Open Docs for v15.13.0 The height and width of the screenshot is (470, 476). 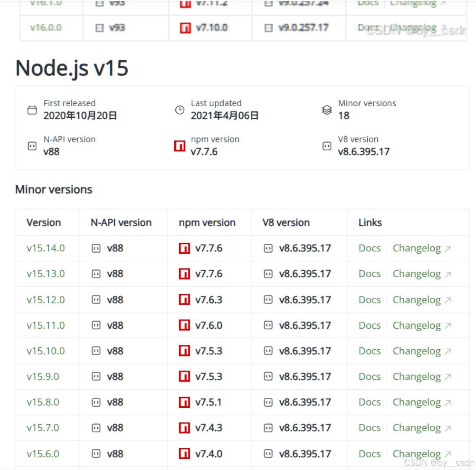[x=370, y=274]
